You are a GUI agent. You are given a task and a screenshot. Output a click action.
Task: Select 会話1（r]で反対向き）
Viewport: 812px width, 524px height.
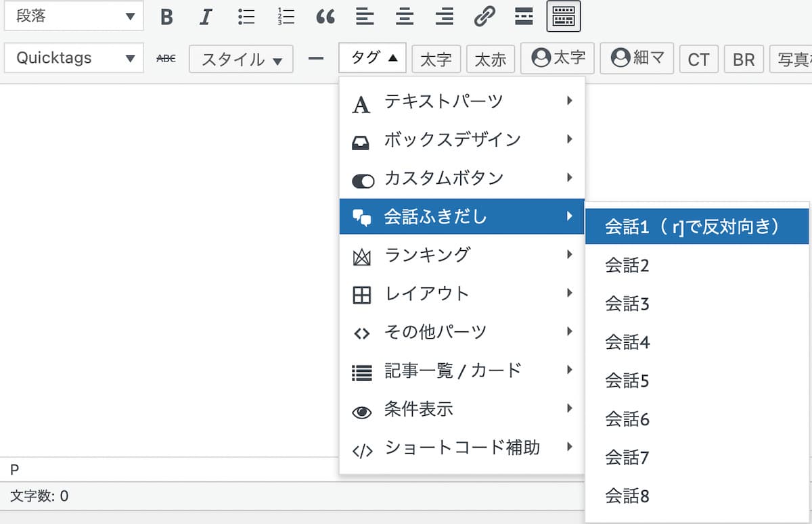697,227
